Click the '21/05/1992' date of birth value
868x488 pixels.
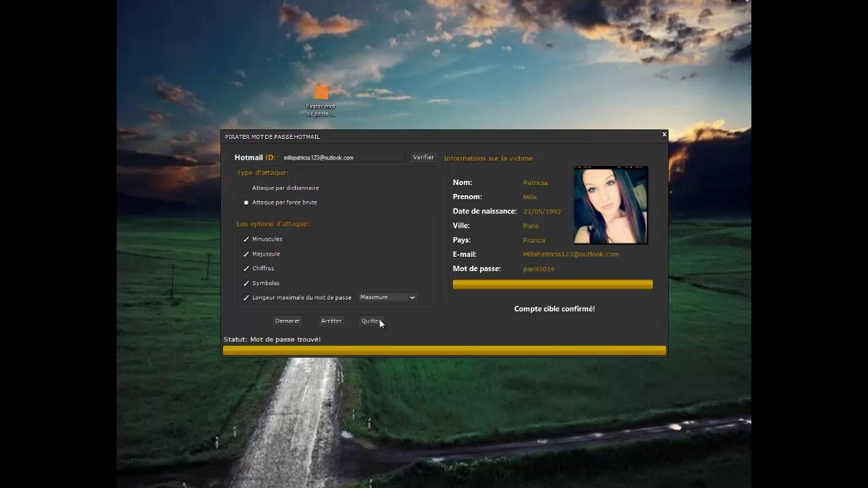click(542, 211)
